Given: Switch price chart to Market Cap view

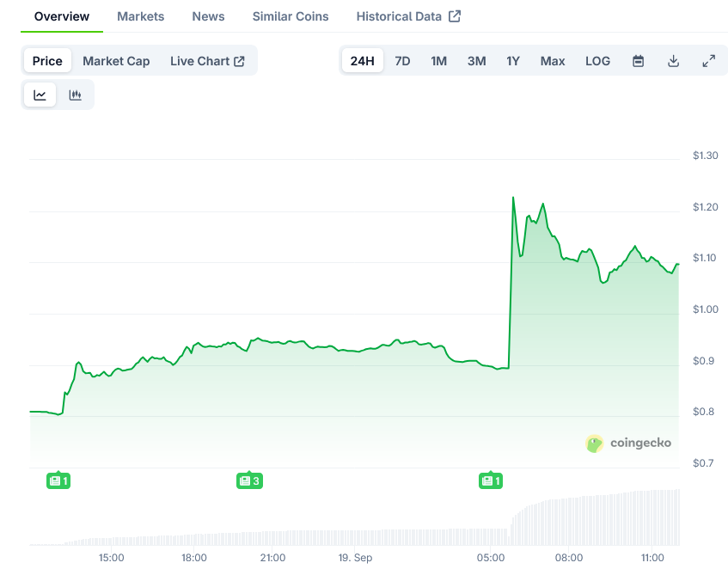Looking at the screenshot, I should [x=116, y=60].
